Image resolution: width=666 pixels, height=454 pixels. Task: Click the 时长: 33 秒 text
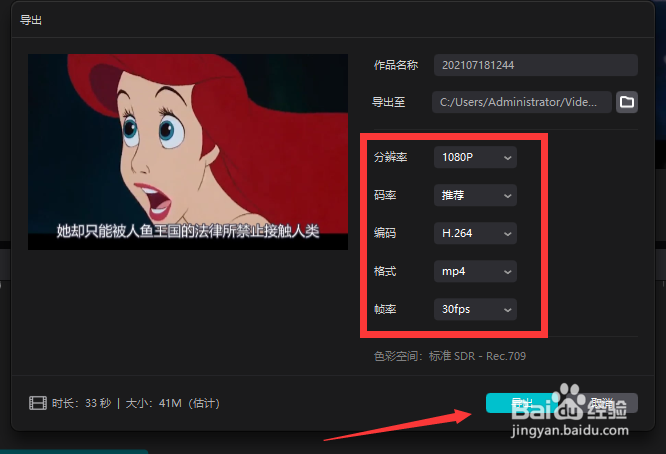tap(82, 403)
